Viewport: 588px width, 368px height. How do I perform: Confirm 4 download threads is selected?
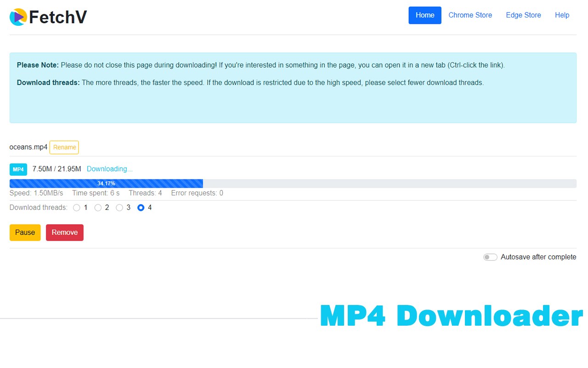coord(141,207)
